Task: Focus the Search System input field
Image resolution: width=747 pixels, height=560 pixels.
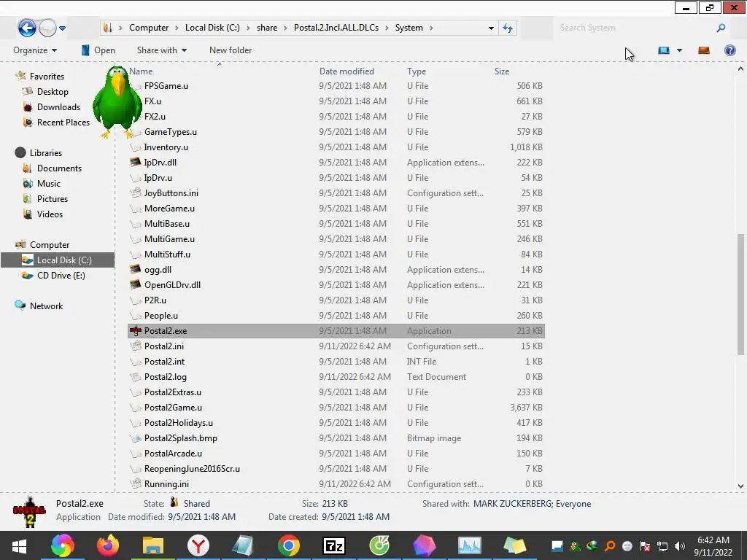Action: (x=635, y=28)
